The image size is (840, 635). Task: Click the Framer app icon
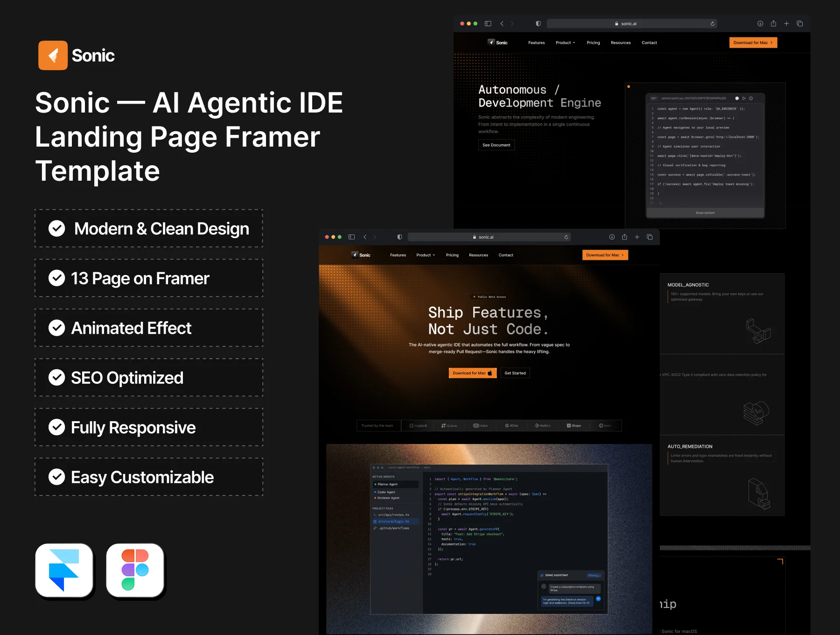tap(64, 570)
